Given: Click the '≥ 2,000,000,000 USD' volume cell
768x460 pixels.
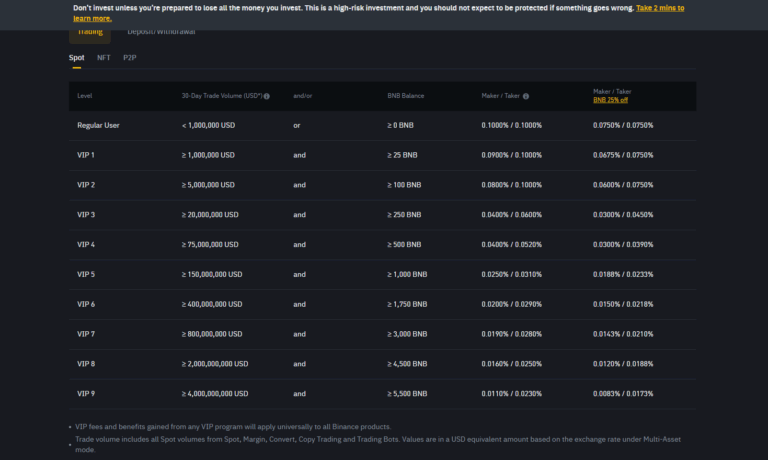Looking at the screenshot, I should 215,364.
